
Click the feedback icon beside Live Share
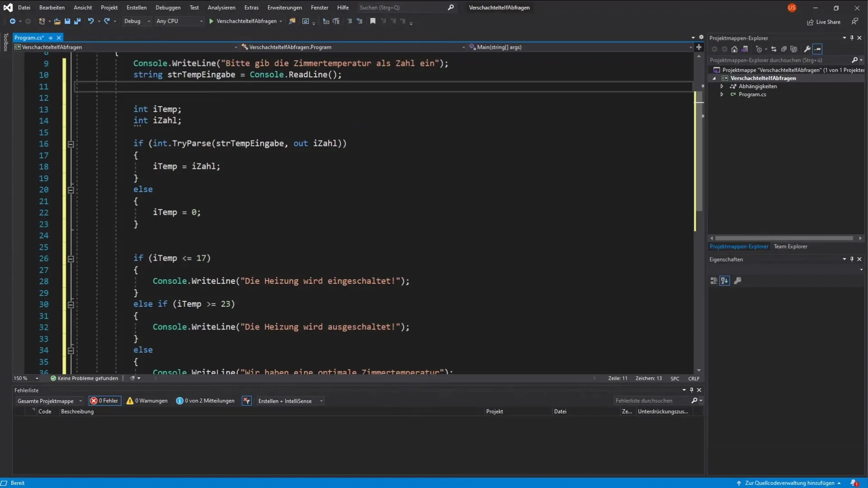point(854,22)
